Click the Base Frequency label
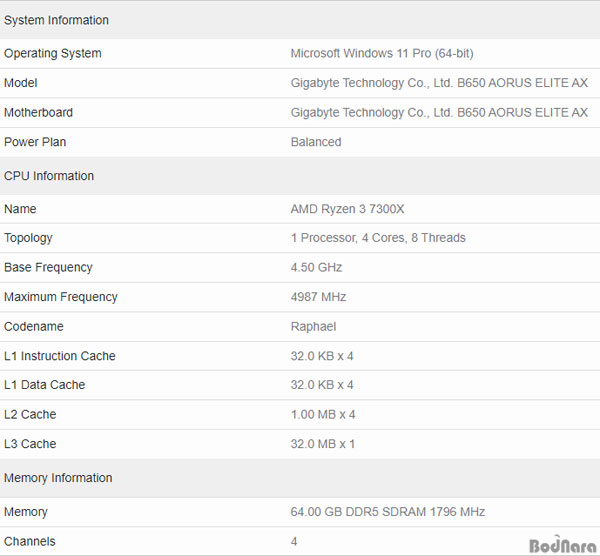 [48, 267]
